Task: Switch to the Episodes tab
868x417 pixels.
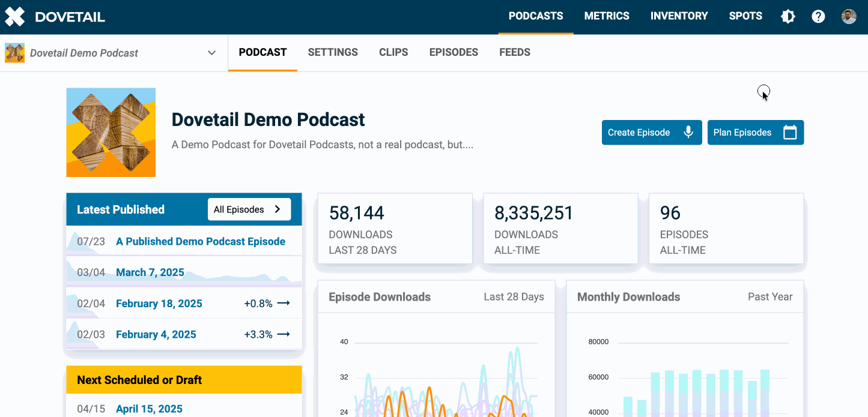Action: pyautogui.click(x=454, y=52)
